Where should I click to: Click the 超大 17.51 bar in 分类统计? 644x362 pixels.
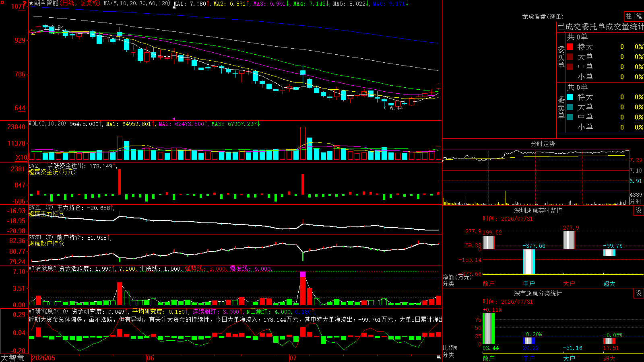pos(609,341)
